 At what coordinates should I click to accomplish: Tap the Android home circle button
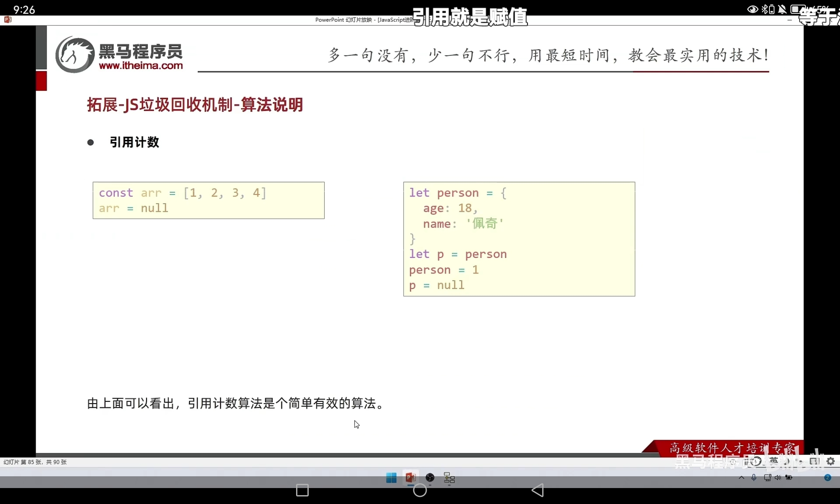(420, 490)
